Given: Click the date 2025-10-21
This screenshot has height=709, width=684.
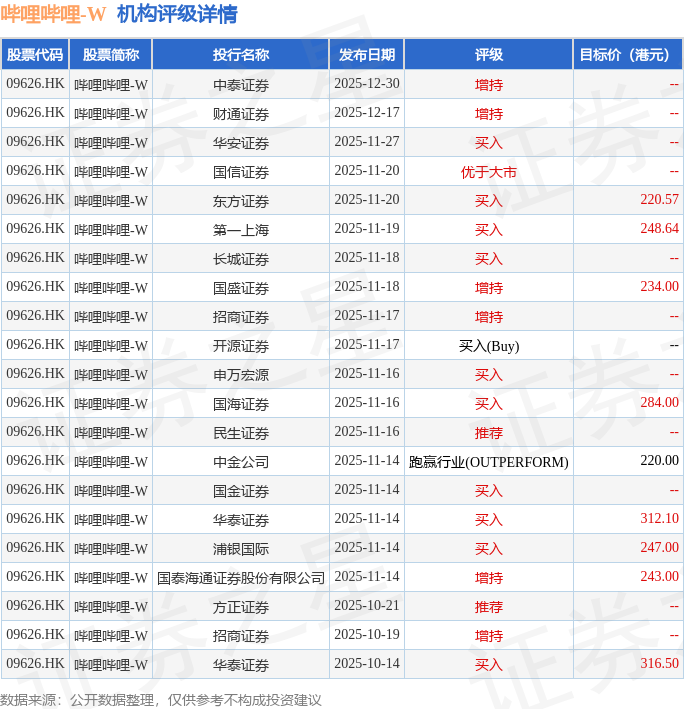Looking at the screenshot, I should pyautogui.click(x=367, y=605).
